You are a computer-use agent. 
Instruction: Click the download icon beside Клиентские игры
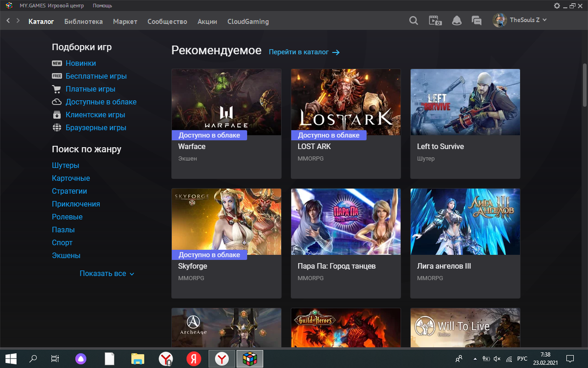tap(57, 115)
